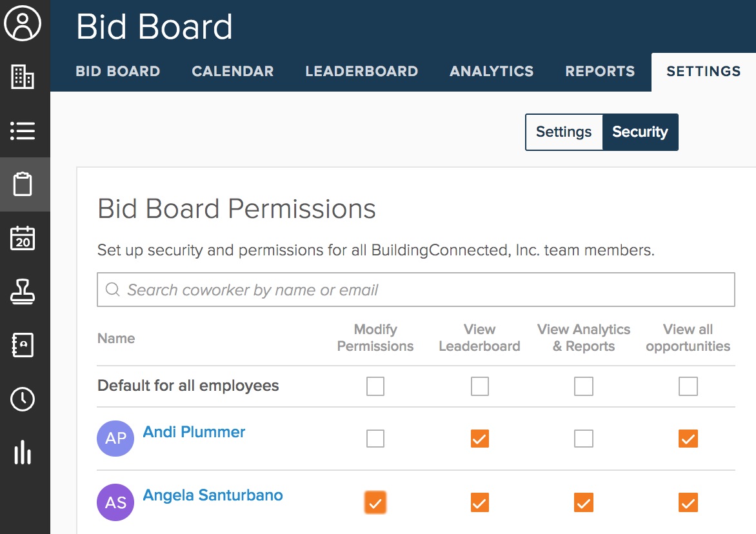Click the building company icon in sidebar

[x=23, y=77]
